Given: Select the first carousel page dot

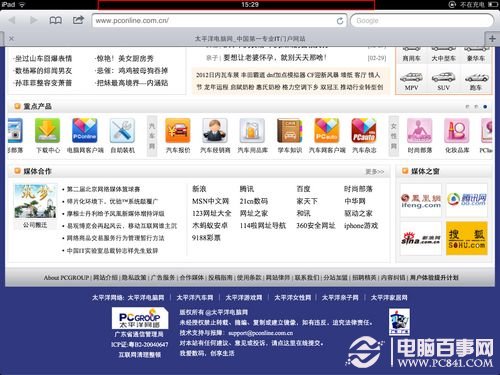Looking at the screenshot, I should pos(467,107).
